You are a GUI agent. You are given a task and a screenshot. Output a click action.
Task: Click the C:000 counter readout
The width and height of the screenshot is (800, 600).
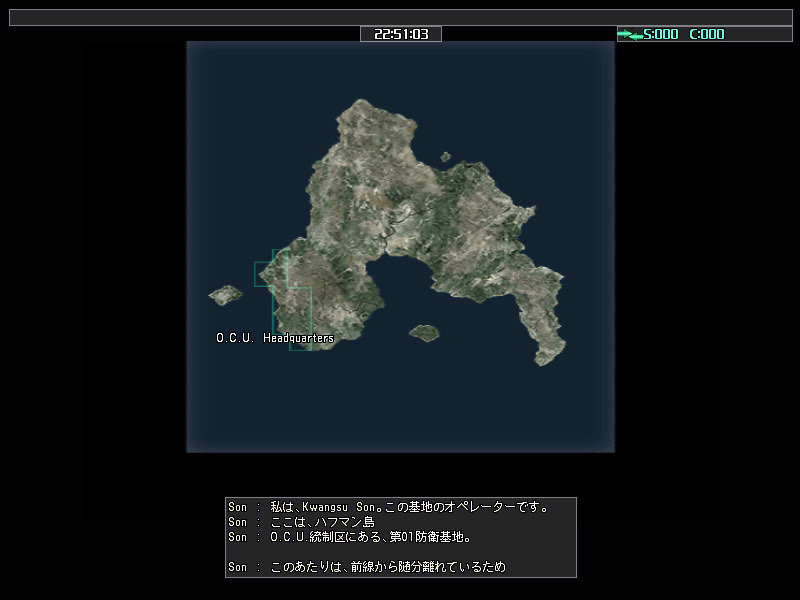point(707,34)
